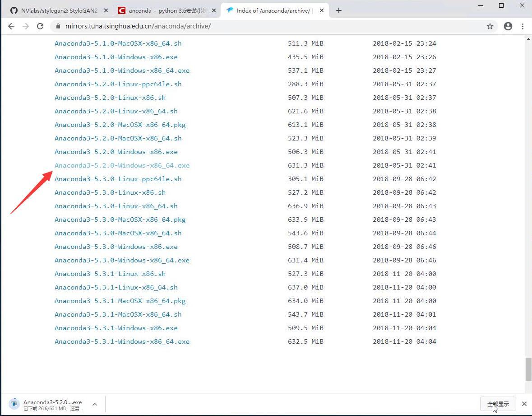This screenshot has width=532, height=416.
Task: Select the 631.3 MiB file size text
Action: click(305, 165)
